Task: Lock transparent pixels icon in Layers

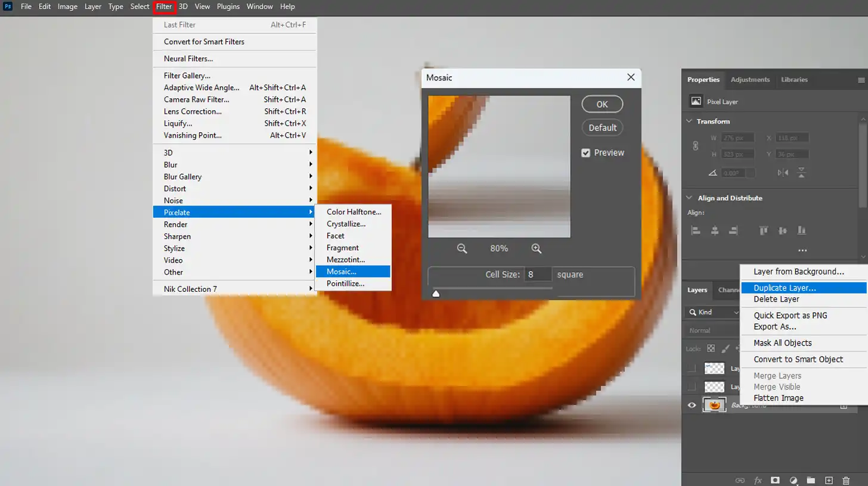Action: pyautogui.click(x=711, y=348)
